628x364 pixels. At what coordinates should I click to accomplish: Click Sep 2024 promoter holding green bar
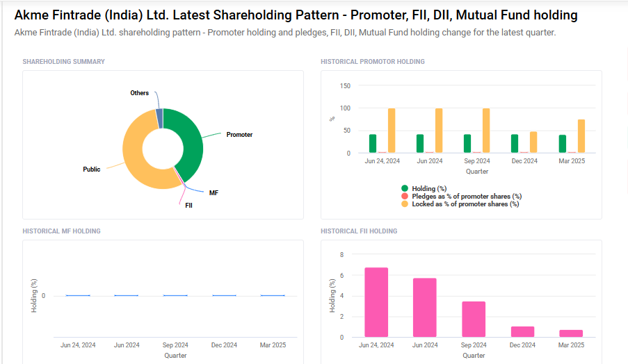[x=467, y=144]
